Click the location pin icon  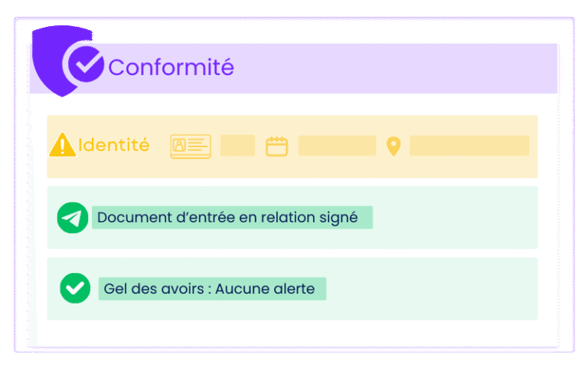tap(394, 146)
